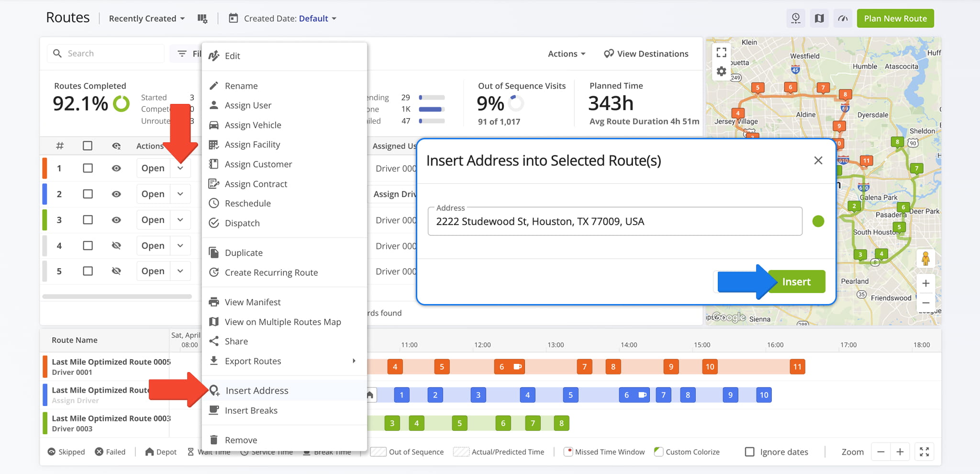
Task: Expand the Open dropdown for route 2
Action: pos(180,193)
